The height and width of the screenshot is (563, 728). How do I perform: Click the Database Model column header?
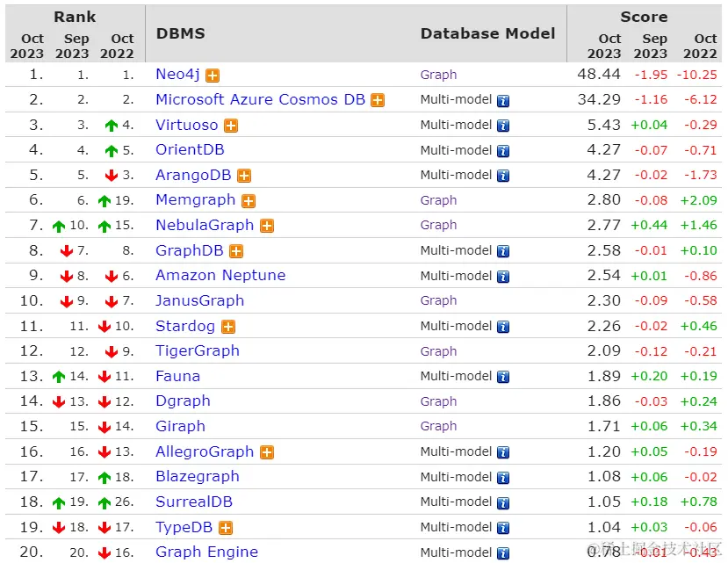pyautogui.click(x=487, y=33)
